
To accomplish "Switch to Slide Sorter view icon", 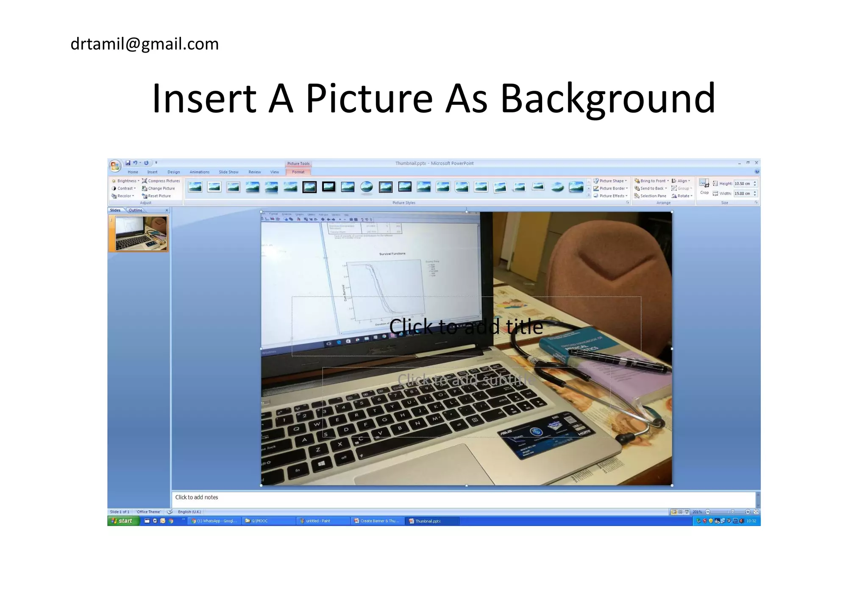I will pyautogui.click(x=680, y=512).
